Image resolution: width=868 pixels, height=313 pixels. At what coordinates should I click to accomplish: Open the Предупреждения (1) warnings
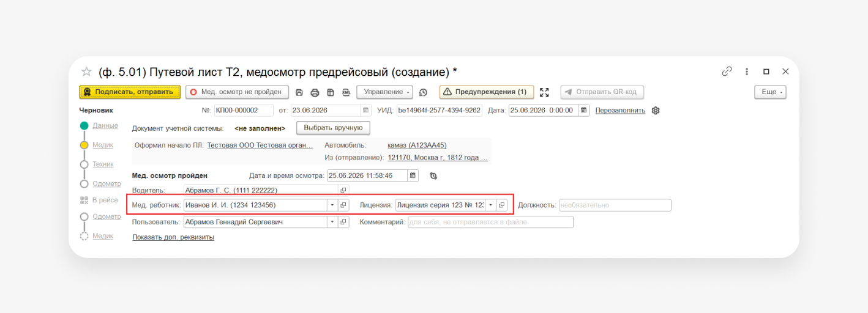[x=487, y=92]
